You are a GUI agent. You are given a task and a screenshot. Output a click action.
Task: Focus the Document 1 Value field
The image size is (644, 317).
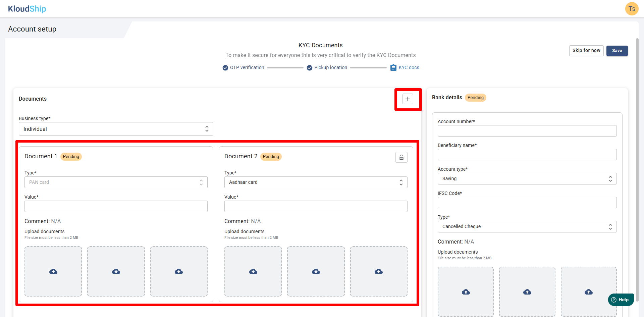pos(116,206)
